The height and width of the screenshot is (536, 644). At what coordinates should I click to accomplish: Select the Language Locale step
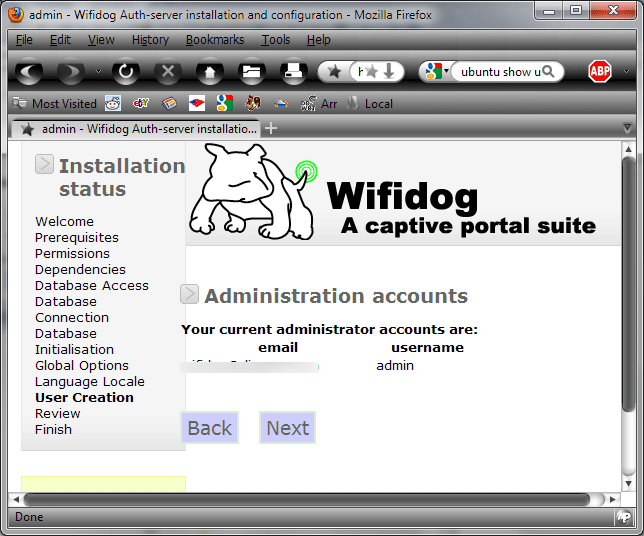pyautogui.click(x=90, y=382)
